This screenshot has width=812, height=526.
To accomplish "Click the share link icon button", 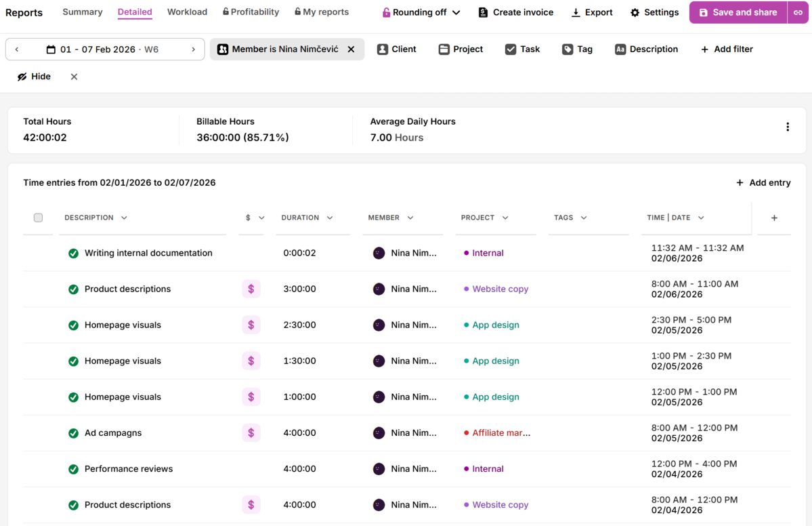I will click(798, 12).
